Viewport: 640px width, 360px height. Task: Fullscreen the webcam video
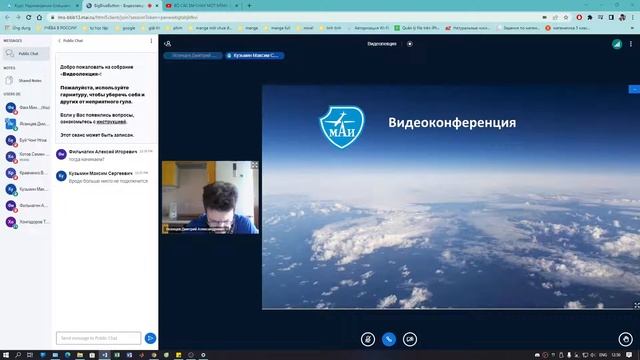[254, 165]
